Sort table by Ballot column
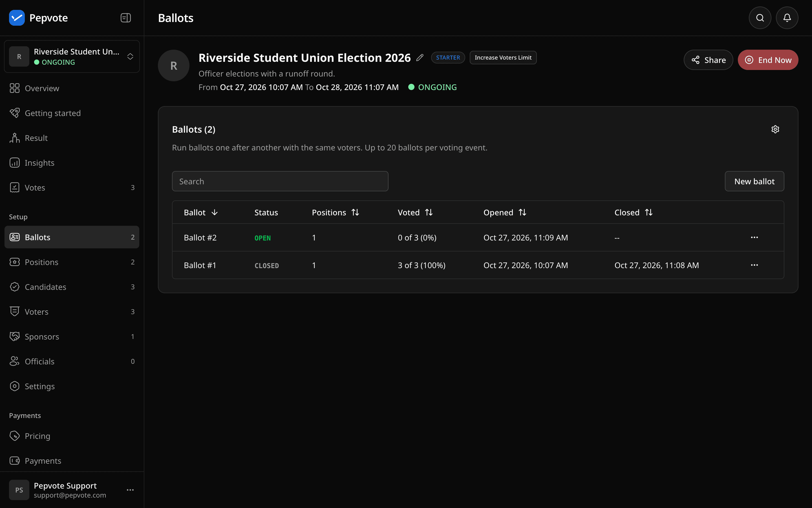This screenshot has height=508, width=812. pos(201,212)
